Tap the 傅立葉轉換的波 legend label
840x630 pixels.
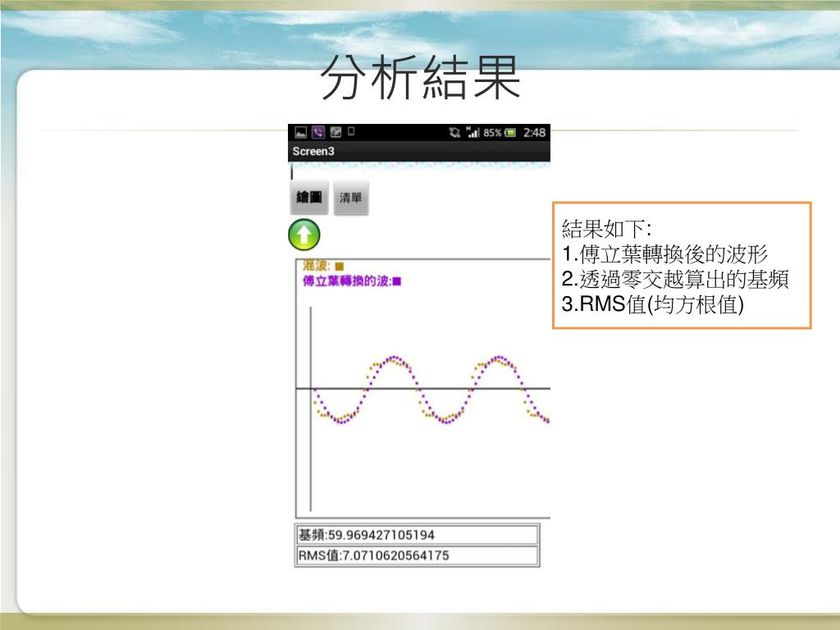point(347,281)
